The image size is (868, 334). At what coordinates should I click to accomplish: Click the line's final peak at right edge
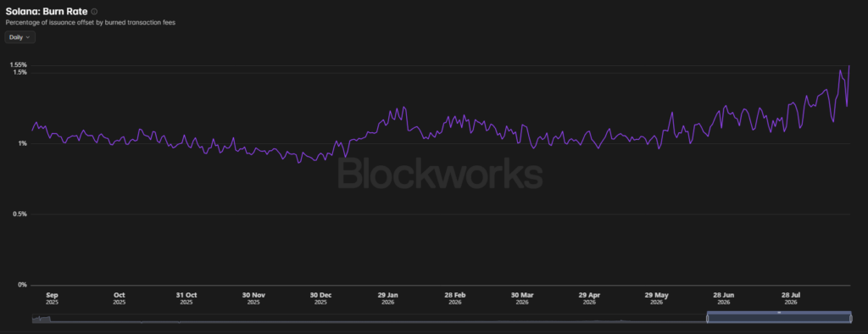pyautogui.click(x=849, y=66)
